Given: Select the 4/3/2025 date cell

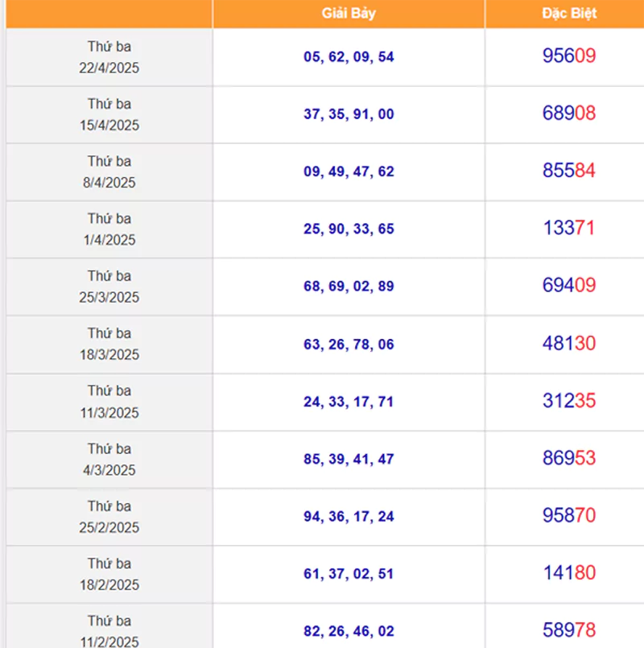Looking at the screenshot, I should point(109,459).
